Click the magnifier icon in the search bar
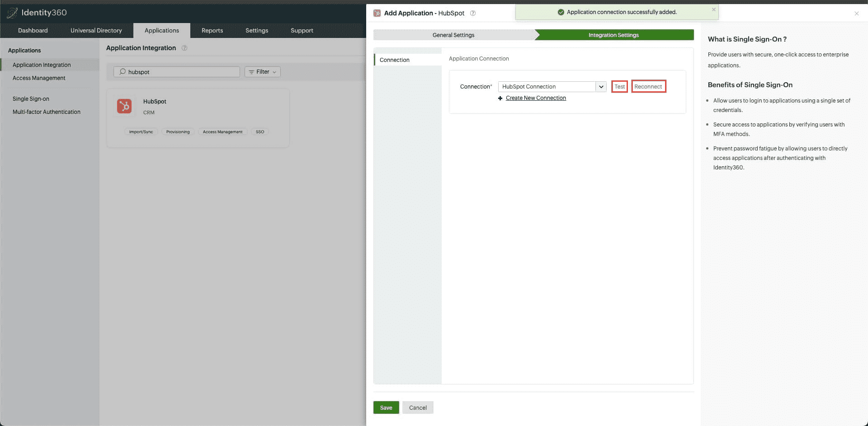The image size is (868, 426). coord(122,72)
